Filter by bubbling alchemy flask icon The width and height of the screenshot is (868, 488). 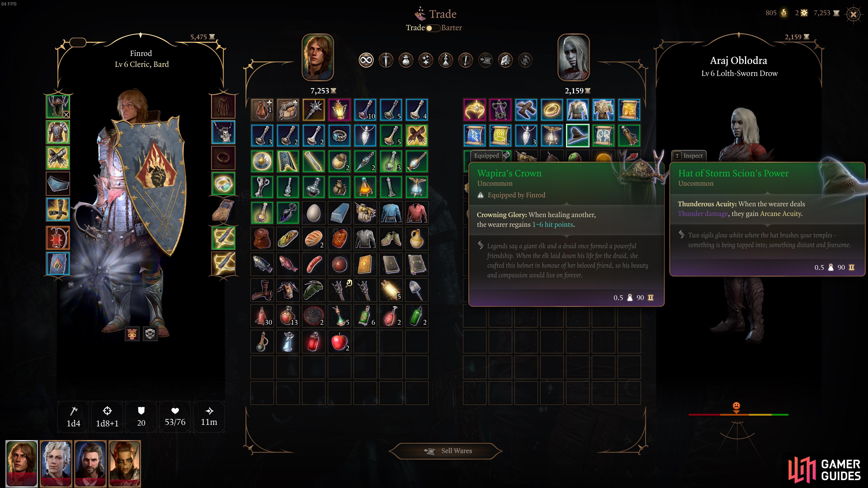[446, 60]
